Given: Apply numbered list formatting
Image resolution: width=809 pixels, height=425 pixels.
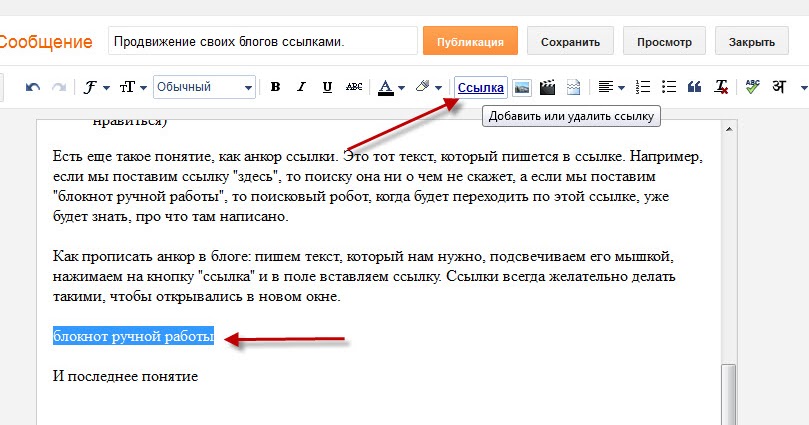Looking at the screenshot, I should (643, 87).
